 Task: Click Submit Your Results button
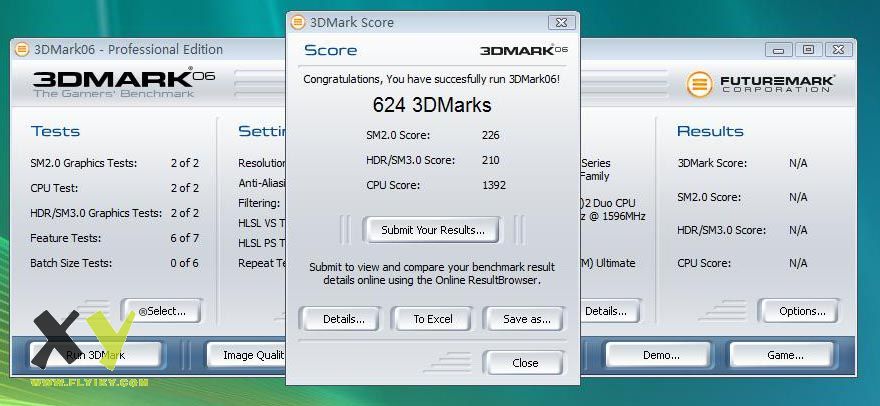432,230
